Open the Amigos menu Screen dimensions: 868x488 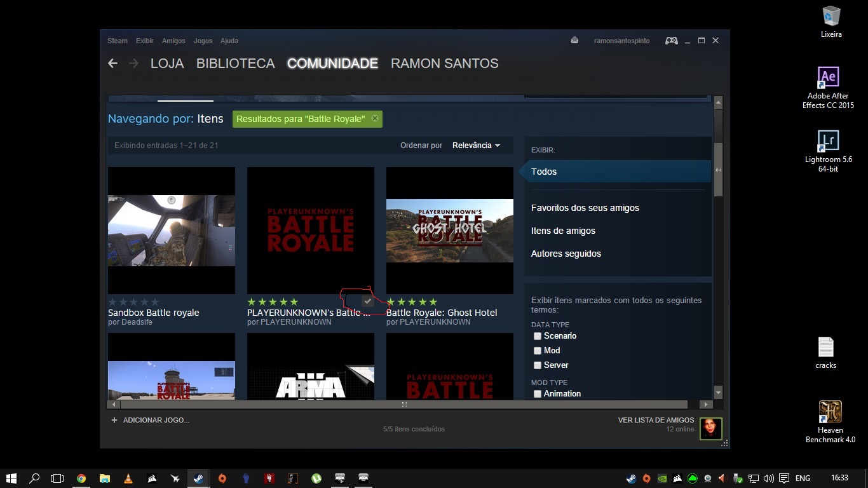pos(173,41)
